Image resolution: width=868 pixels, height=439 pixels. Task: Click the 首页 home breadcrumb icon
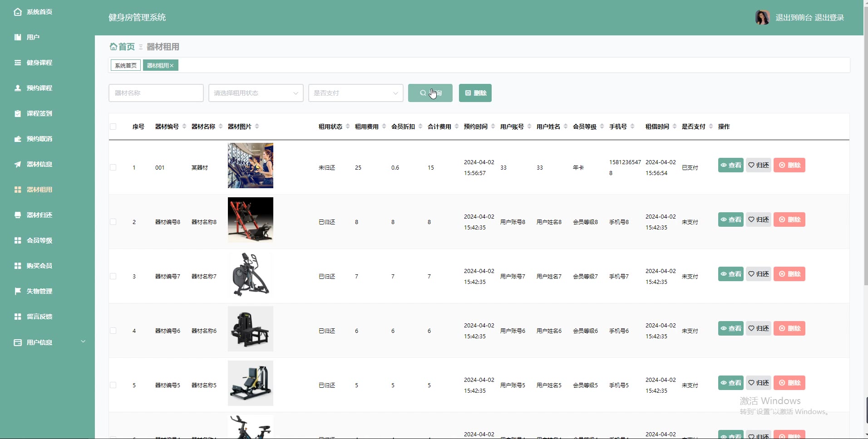(113, 47)
